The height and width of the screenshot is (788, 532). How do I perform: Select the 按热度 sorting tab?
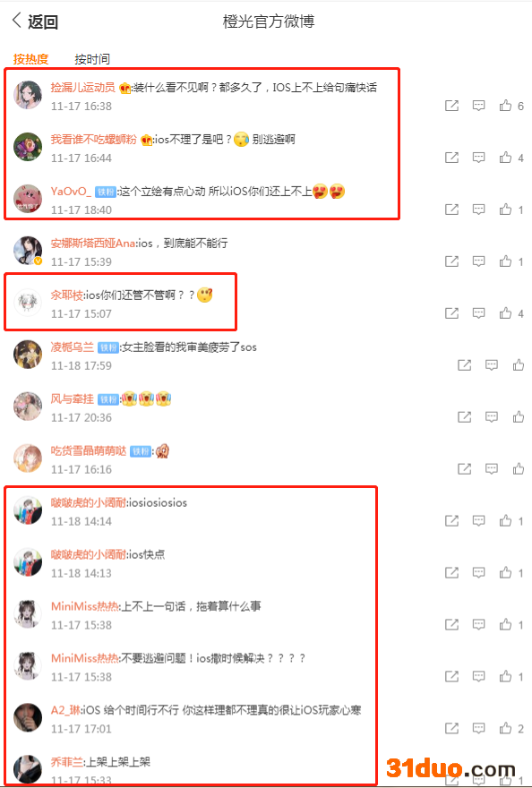coord(30,59)
